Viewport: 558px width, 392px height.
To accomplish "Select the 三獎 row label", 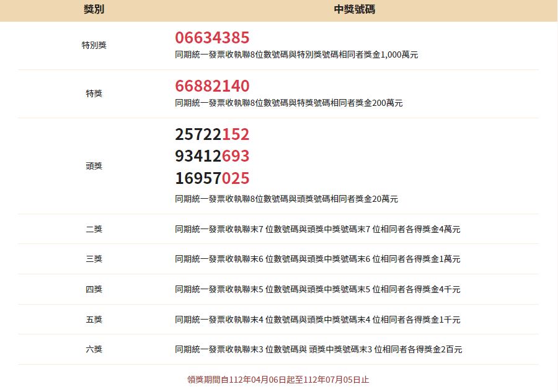I will click(x=94, y=259).
